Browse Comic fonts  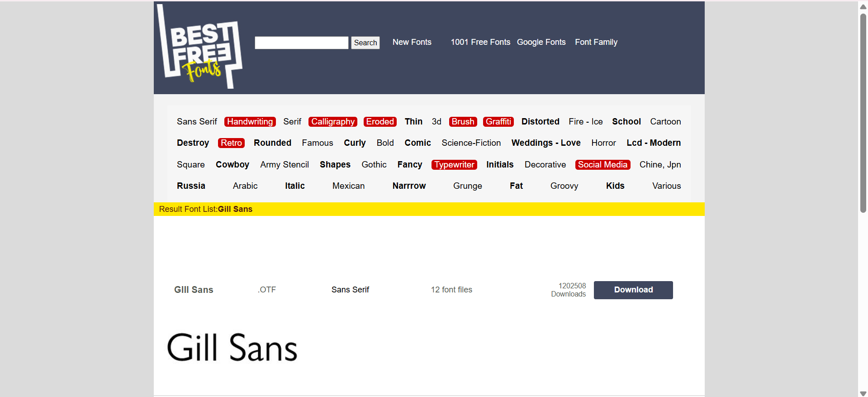417,143
